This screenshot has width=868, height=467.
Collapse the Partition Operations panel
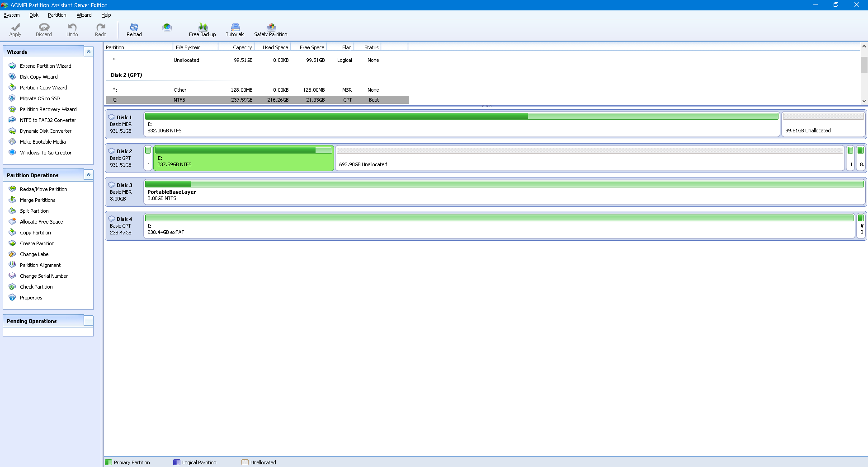89,175
